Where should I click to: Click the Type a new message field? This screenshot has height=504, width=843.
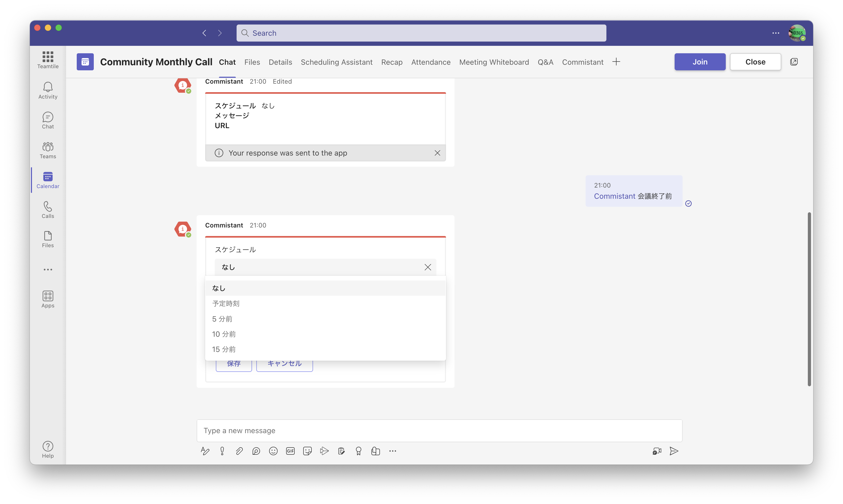(439, 431)
